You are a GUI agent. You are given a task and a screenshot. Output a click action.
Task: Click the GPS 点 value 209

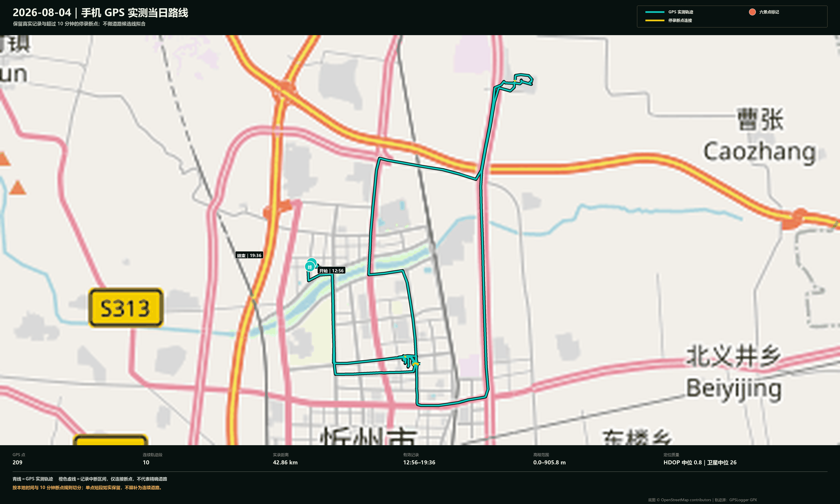click(x=17, y=462)
